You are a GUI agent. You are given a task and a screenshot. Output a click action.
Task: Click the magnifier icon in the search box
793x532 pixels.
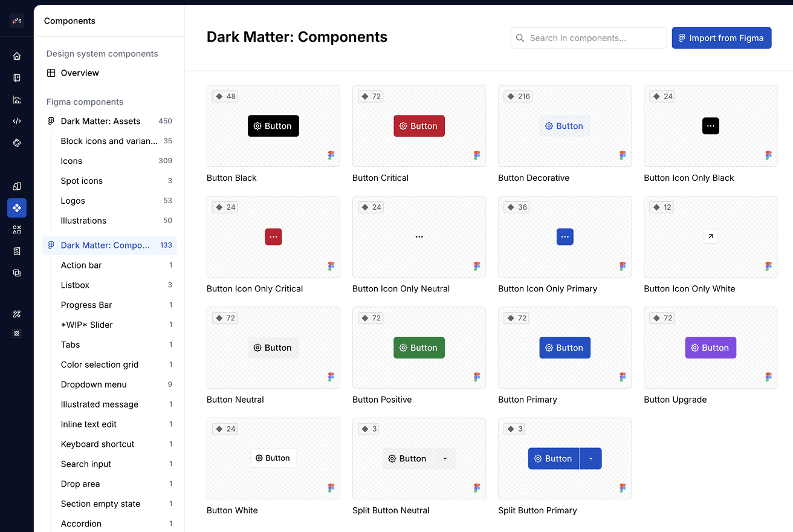(520, 38)
